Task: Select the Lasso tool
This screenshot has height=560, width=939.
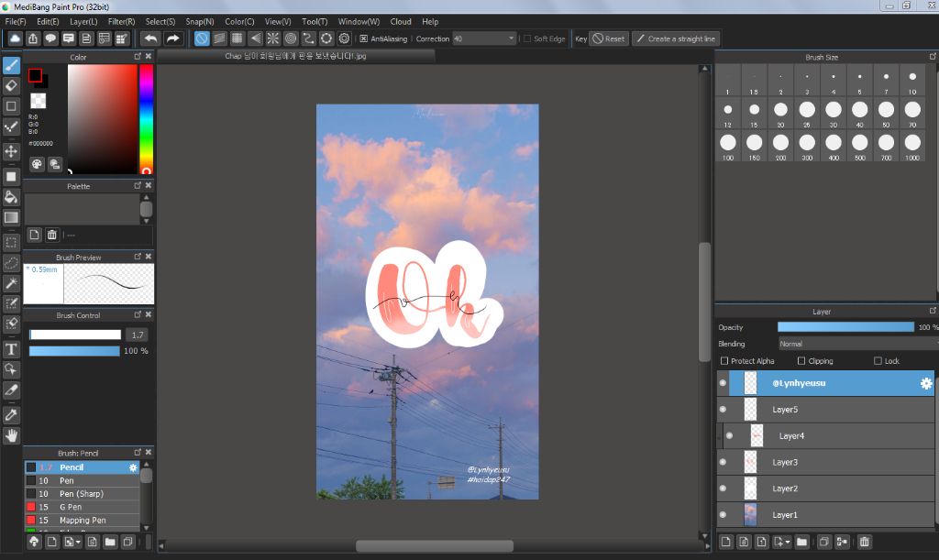Action: click(x=11, y=263)
